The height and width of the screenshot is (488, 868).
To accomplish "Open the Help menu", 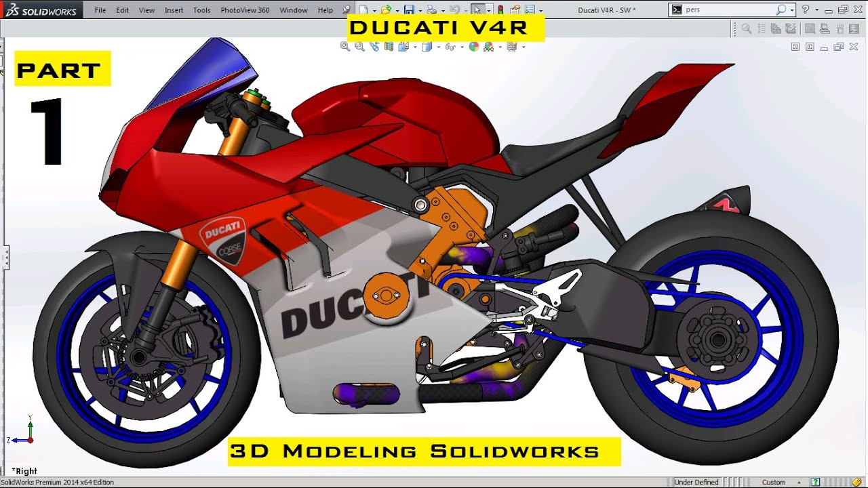I will click(325, 10).
